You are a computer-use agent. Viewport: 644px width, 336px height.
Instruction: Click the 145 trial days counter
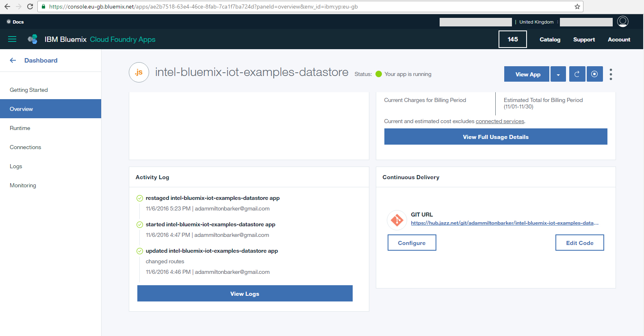point(513,39)
